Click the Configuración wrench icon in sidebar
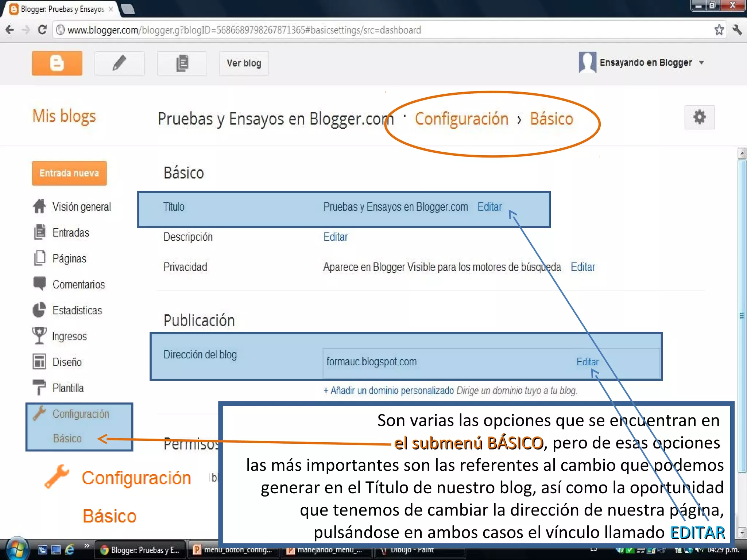 click(39, 413)
